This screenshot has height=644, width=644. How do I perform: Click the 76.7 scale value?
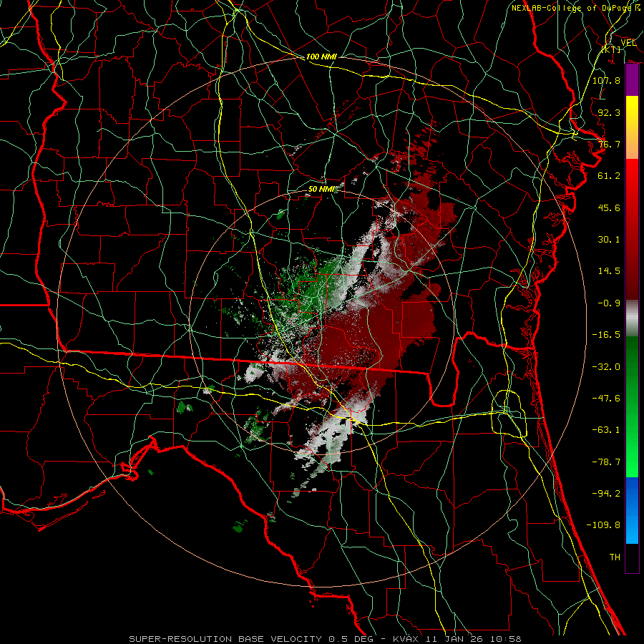tap(609, 144)
